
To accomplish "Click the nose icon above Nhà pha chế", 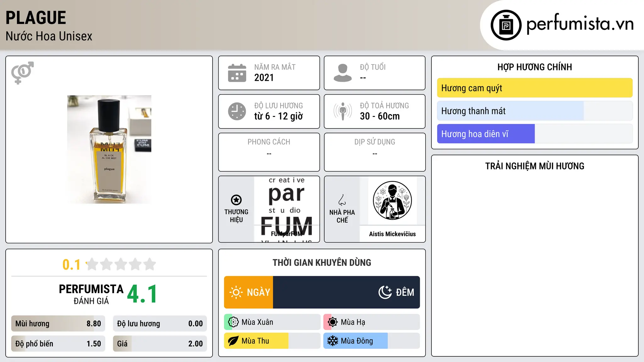I will pos(342,200).
